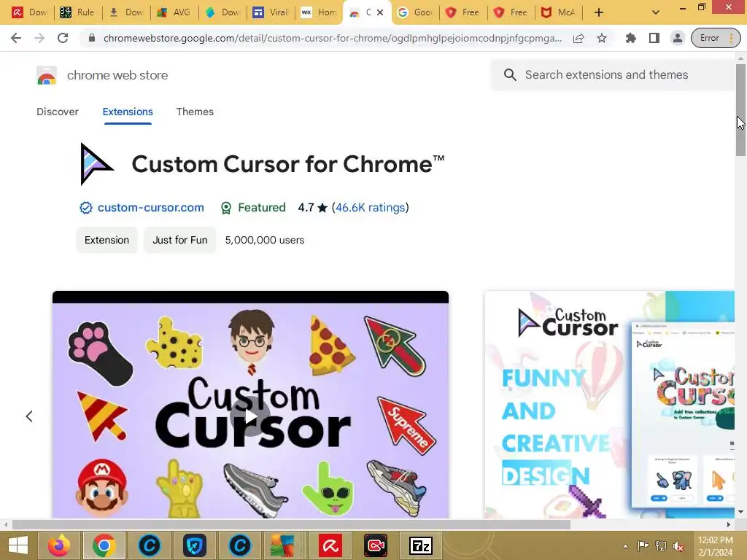747x560 pixels.
Task: Switch to the Rule tab
Action: pos(77,12)
